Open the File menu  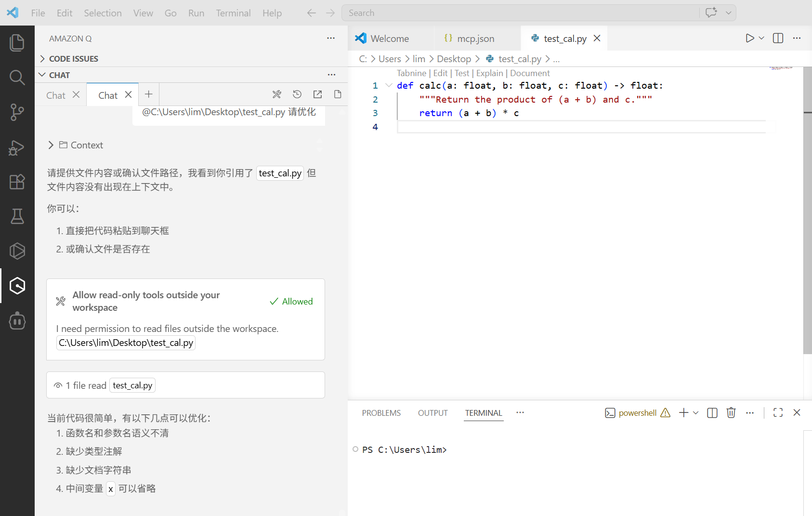[38, 13]
